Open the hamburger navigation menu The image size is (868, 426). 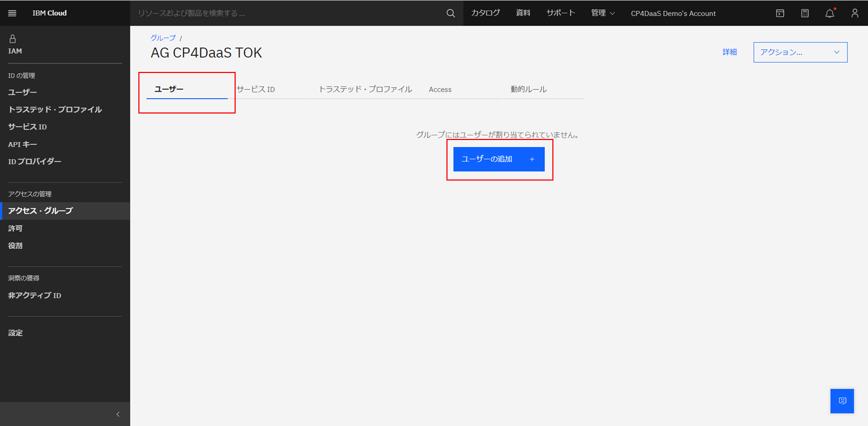point(12,13)
